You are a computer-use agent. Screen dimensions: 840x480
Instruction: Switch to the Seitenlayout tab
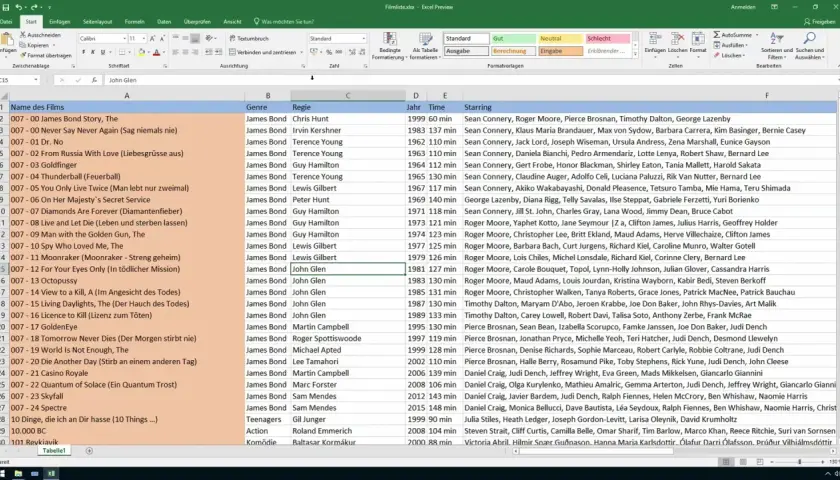(98, 22)
